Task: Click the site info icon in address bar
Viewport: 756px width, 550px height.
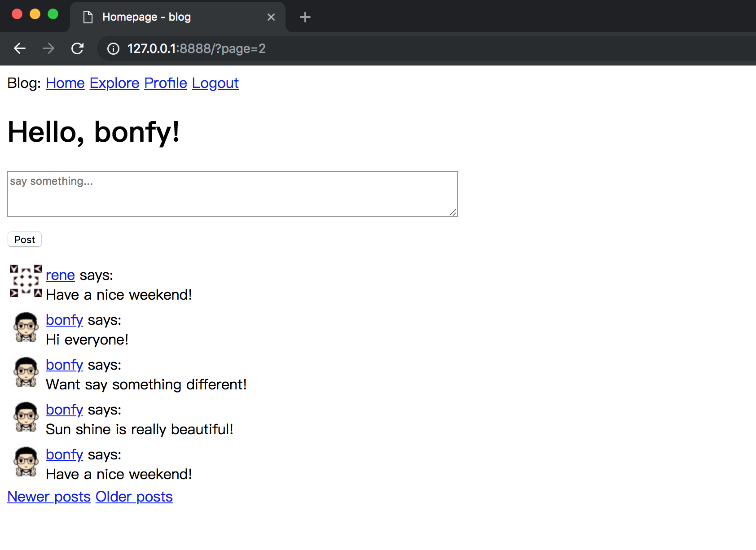Action: pos(113,48)
